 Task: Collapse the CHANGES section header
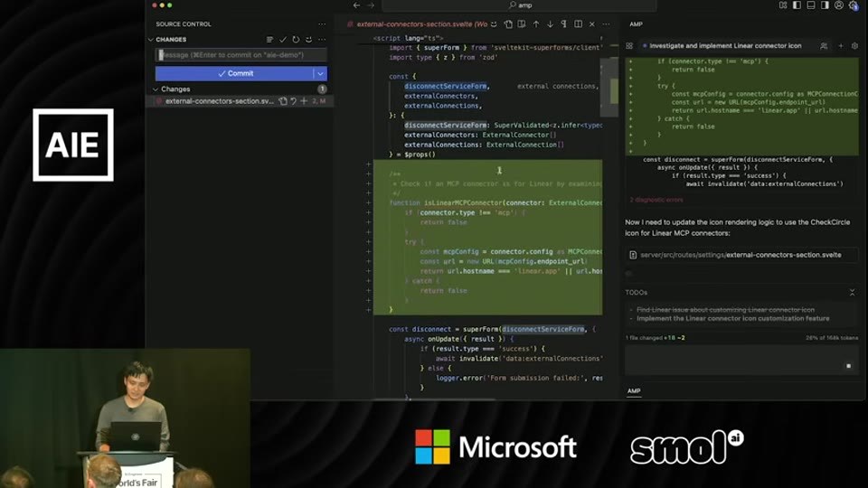pos(171,39)
